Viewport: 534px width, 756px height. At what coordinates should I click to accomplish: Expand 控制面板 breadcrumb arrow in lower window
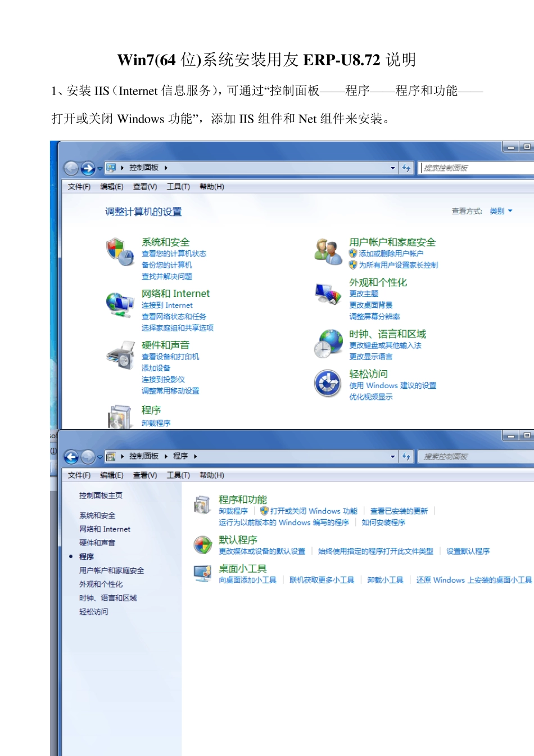coord(166,456)
